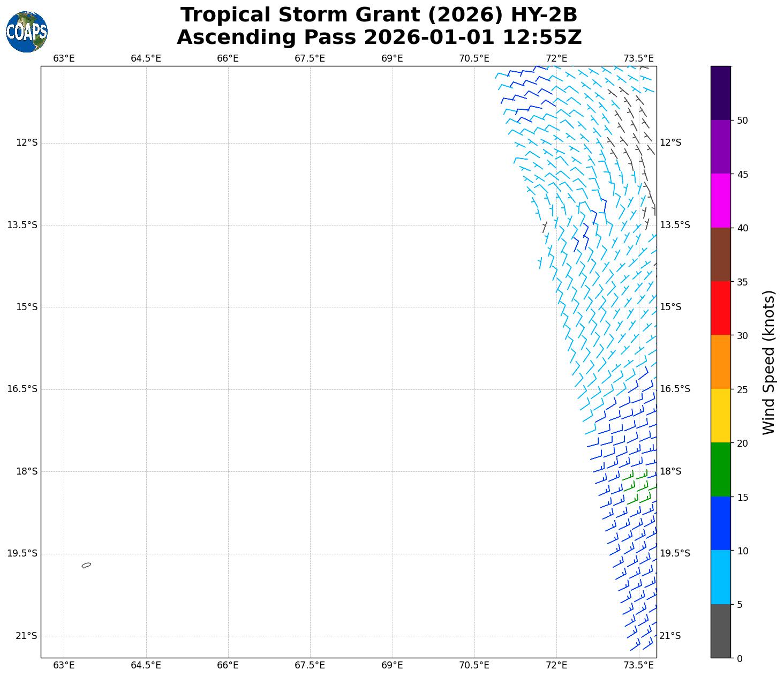This screenshot has width=784, height=677.
Task: Click the 66°E label on the top axis
Action: (228, 58)
